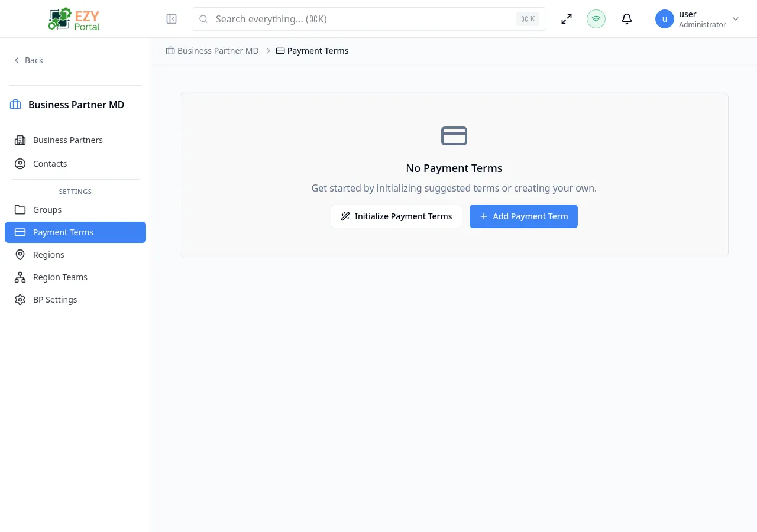The width and height of the screenshot is (757, 532).
Task: Toggle the sidebar collapse icon
Action: tap(172, 19)
